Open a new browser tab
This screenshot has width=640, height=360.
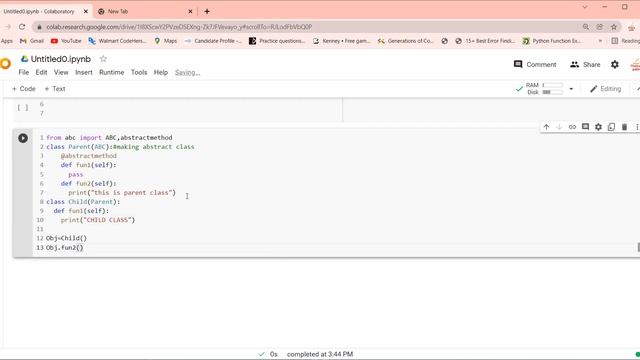coord(207,11)
